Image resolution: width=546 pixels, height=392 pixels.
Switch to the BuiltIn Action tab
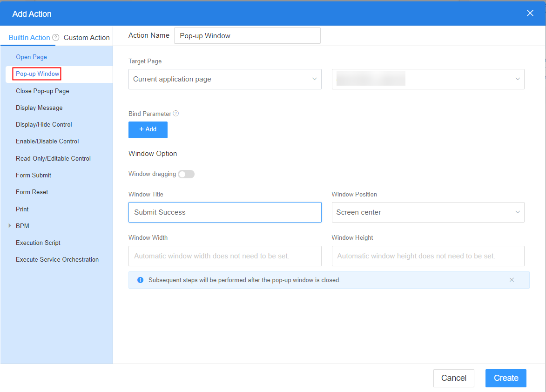pos(29,38)
